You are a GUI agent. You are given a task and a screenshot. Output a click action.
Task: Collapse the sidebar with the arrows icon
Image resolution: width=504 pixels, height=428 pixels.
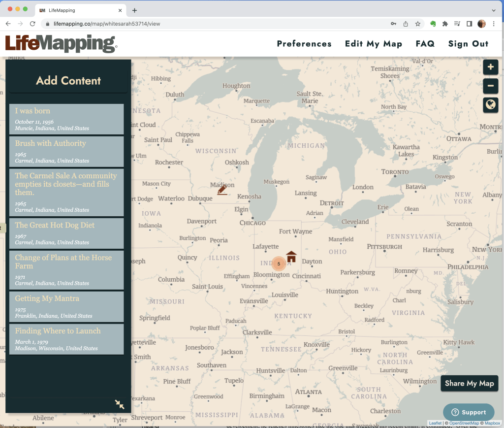pos(120,404)
